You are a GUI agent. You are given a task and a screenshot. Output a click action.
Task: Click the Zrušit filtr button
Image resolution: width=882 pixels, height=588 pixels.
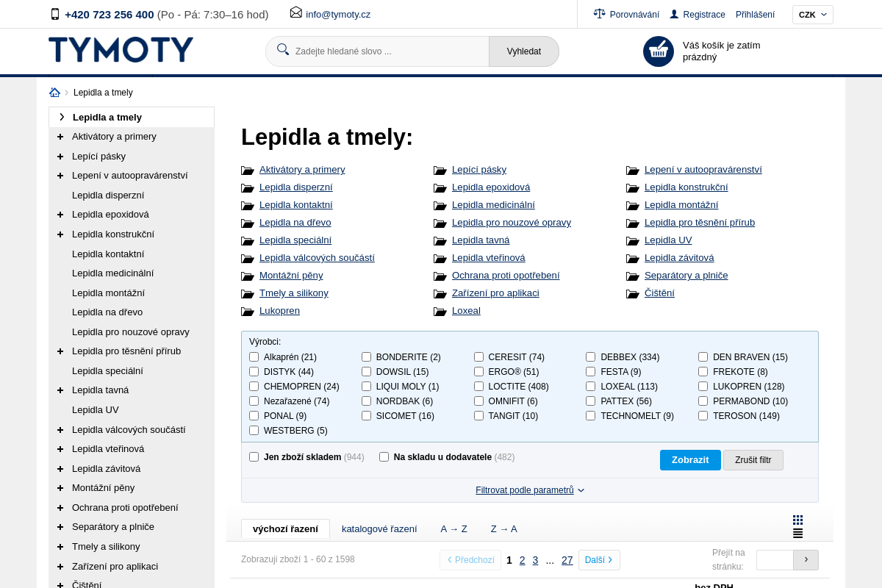(x=753, y=460)
